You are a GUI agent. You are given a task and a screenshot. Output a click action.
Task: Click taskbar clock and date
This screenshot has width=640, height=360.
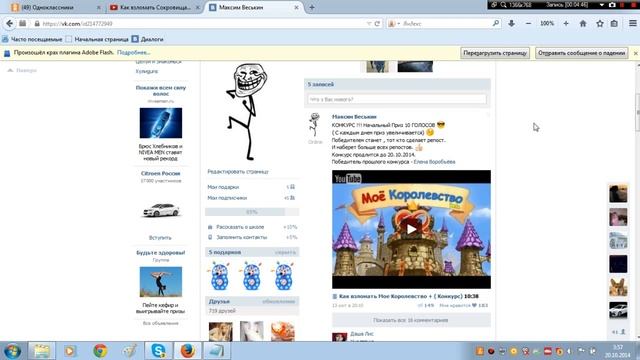pyautogui.click(x=618, y=351)
